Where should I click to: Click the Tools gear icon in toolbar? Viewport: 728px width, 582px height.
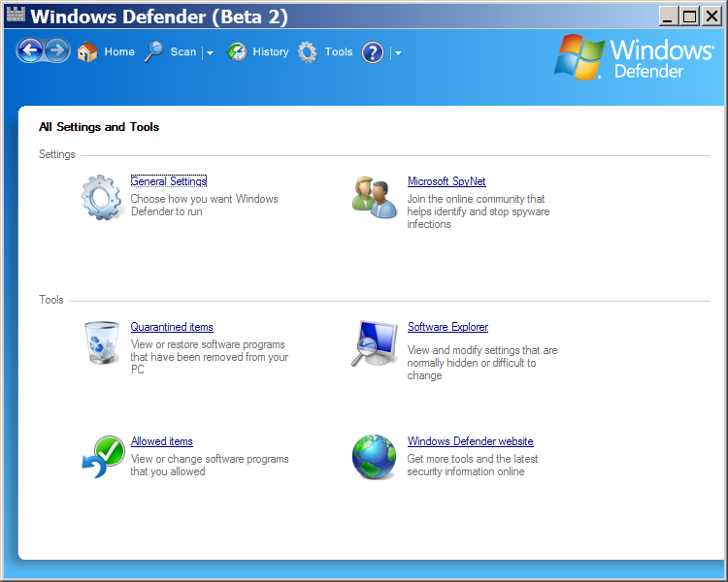(308, 52)
